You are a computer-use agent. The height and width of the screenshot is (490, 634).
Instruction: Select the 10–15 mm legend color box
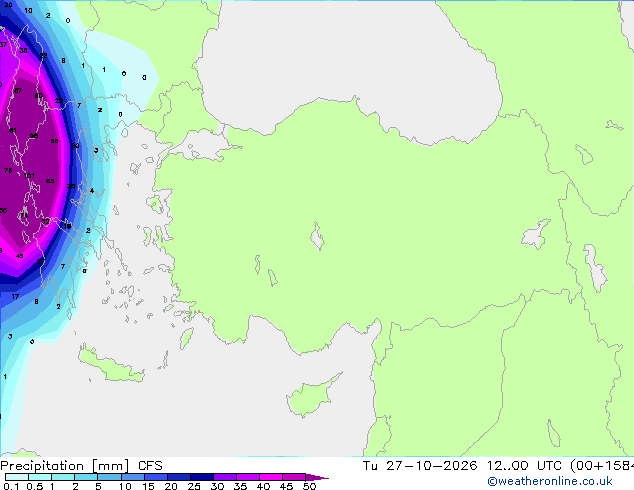[132, 477]
